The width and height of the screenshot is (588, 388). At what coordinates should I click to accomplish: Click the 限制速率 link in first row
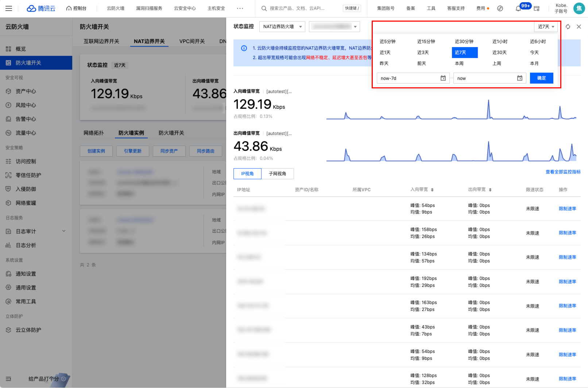click(x=567, y=209)
